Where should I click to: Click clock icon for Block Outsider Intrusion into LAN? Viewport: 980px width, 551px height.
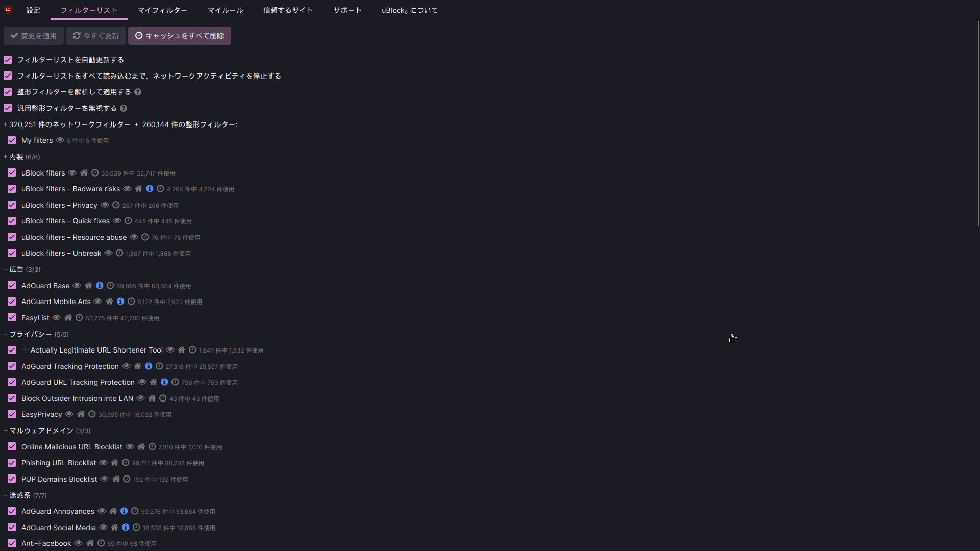pyautogui.click(x=163, y=398)
